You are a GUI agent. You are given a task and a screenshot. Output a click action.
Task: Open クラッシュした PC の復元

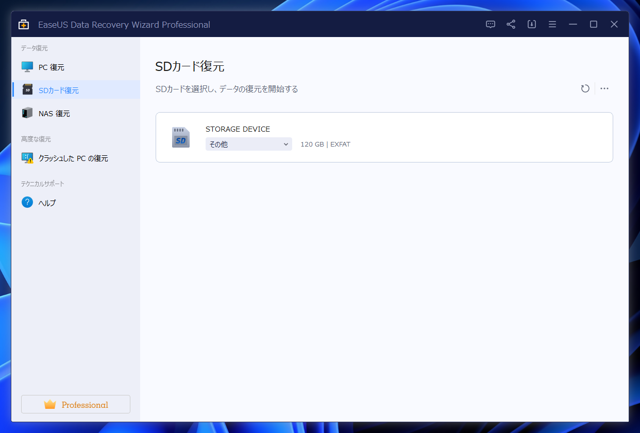pos(76,158)
